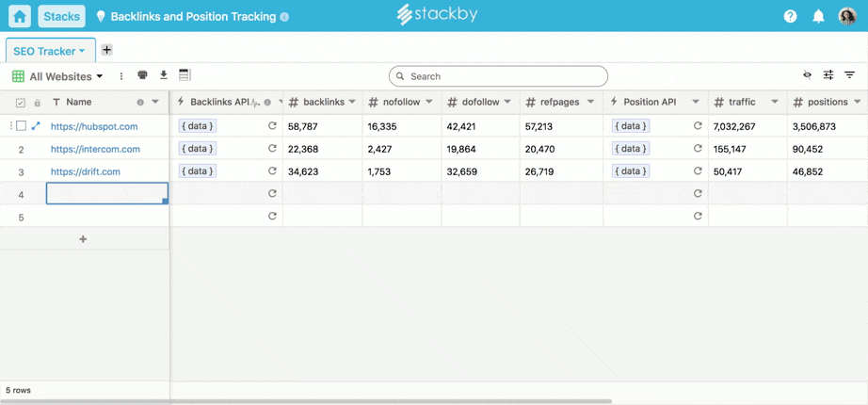Toggle hidden columns with the eye icon

click(807, 75)
